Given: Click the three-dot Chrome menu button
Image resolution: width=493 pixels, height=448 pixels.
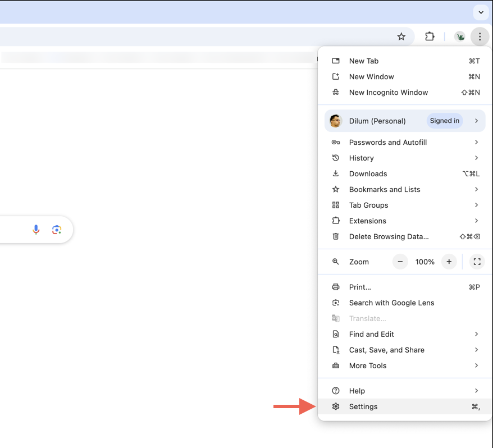Looking at the screenshot, I should 480,36.
